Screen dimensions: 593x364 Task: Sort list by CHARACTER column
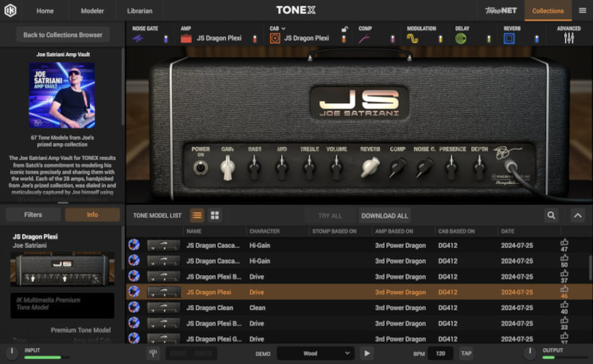click(264, 231)
